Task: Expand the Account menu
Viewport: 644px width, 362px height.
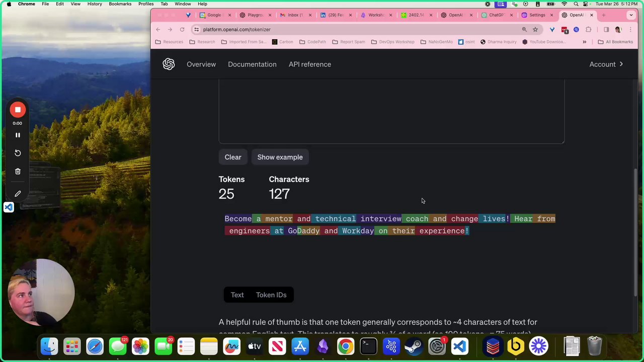Action: [x=606, y=64]
